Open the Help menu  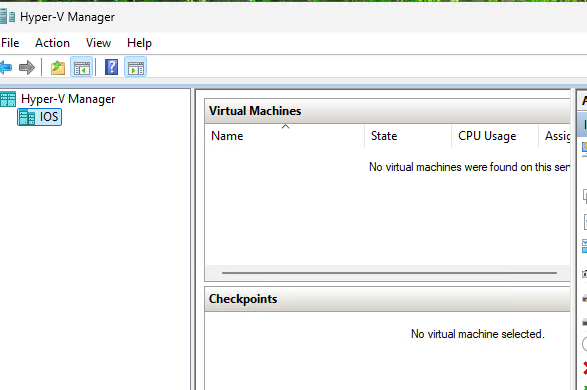click(x=139, y=43)
